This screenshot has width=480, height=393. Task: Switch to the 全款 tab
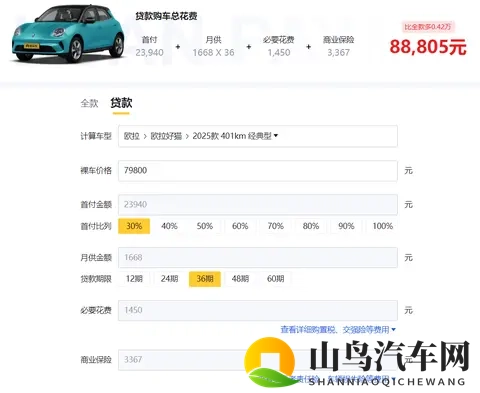89,103
